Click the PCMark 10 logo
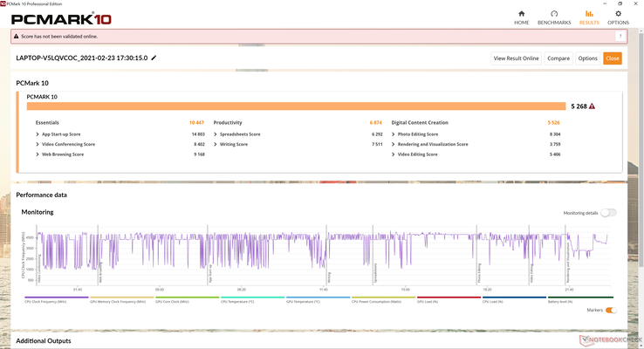Screen dimensions: 644x349 coord(52,16)
